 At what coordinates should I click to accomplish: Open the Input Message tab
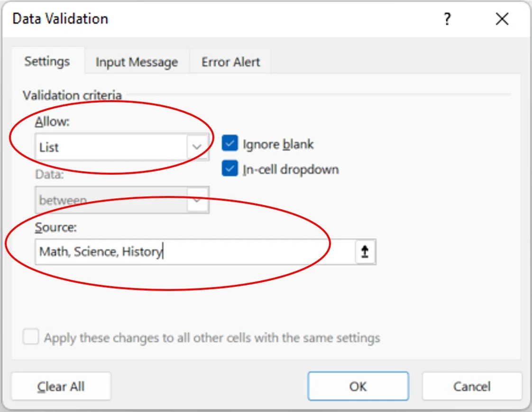(137, 62)
